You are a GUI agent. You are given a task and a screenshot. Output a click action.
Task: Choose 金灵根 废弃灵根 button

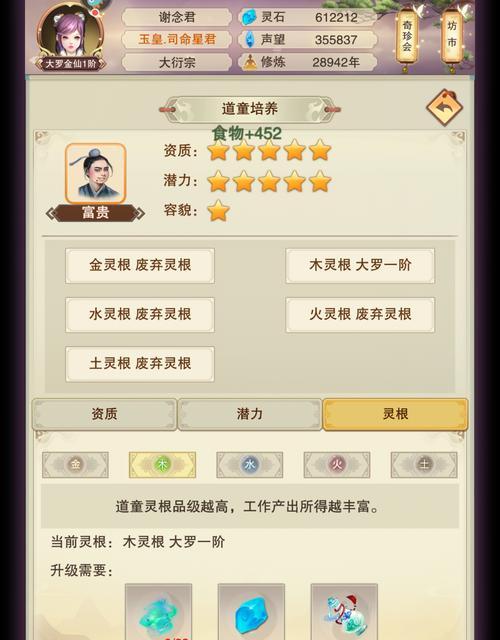pyautogui.click(x=140, y=265)
